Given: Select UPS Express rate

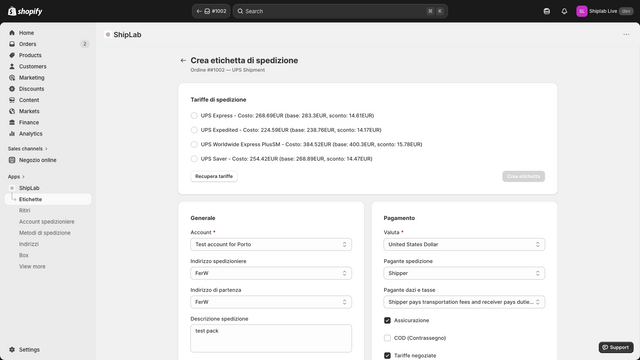Looking at the screenshot, I should click(194, 116).
